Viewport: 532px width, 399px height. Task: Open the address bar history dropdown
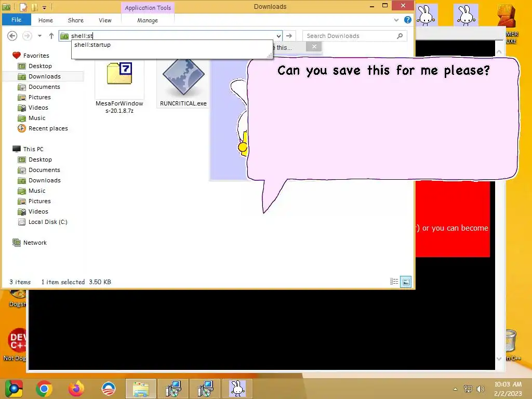[278, 36]
